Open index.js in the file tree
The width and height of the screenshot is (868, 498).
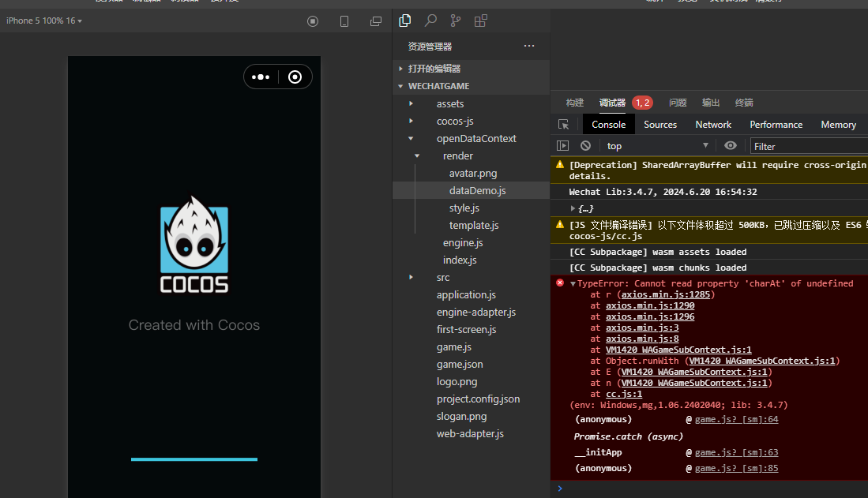pos(460,260)
